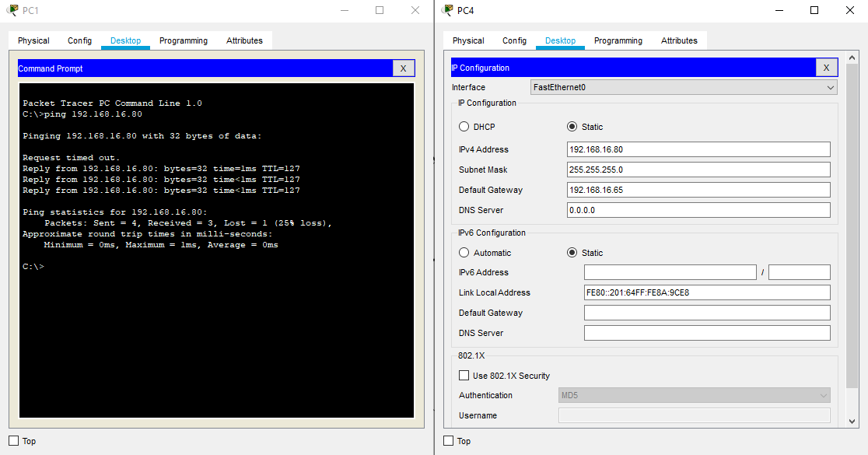Enable Use 802.1X Security checkbox

(464, 376)
